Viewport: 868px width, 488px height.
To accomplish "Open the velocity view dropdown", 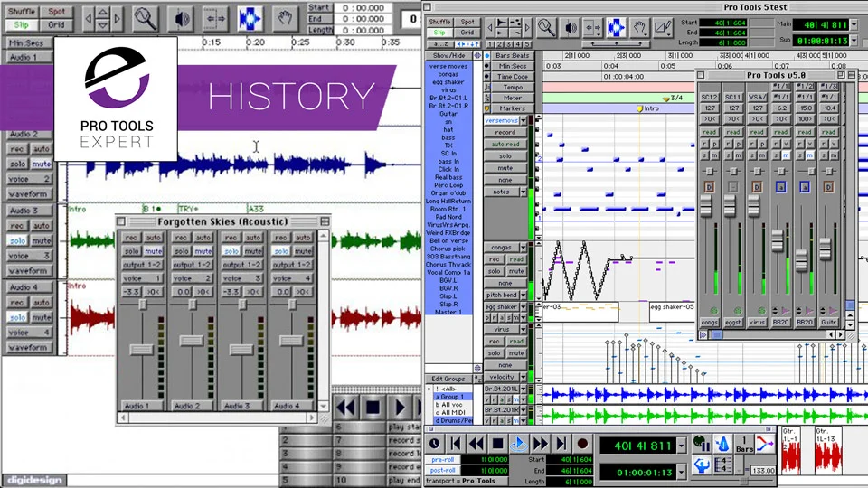I will [x=524, y=377].
